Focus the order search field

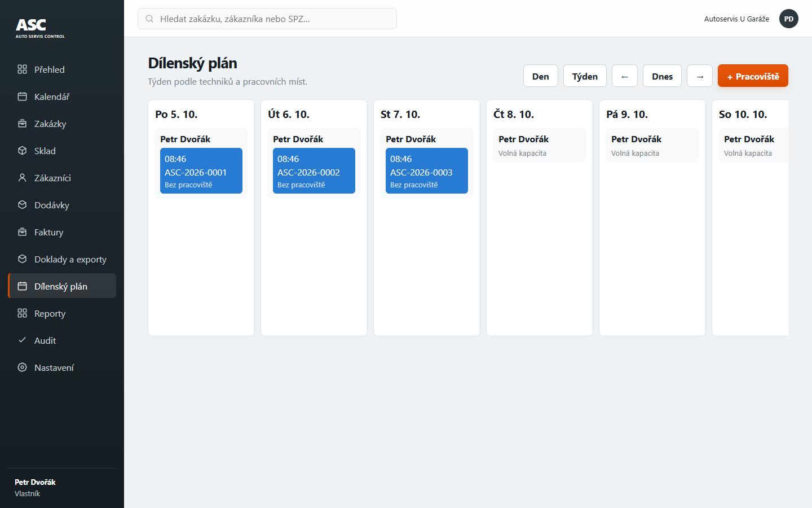click(x=267, y=19)
